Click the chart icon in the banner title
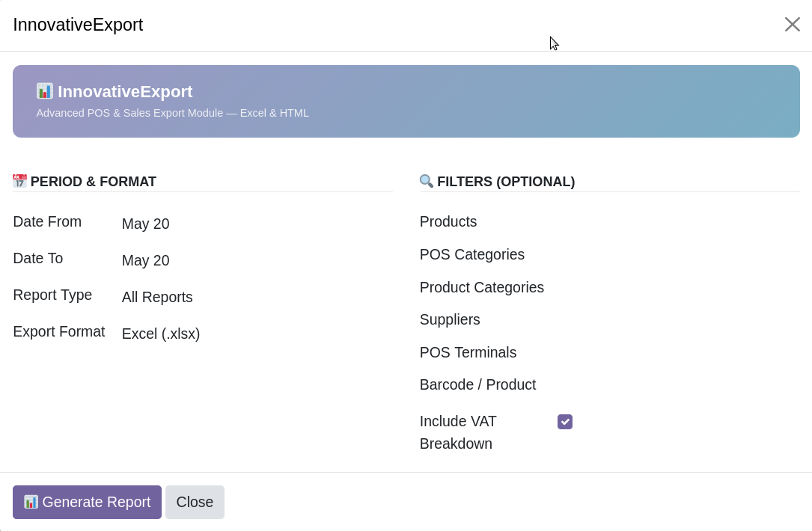Screen dimensions: 812x531 tap(45, 91)
